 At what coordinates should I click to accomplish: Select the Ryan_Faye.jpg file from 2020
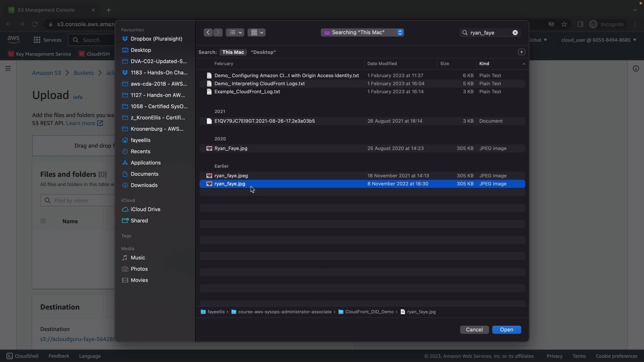pos(231,148)
